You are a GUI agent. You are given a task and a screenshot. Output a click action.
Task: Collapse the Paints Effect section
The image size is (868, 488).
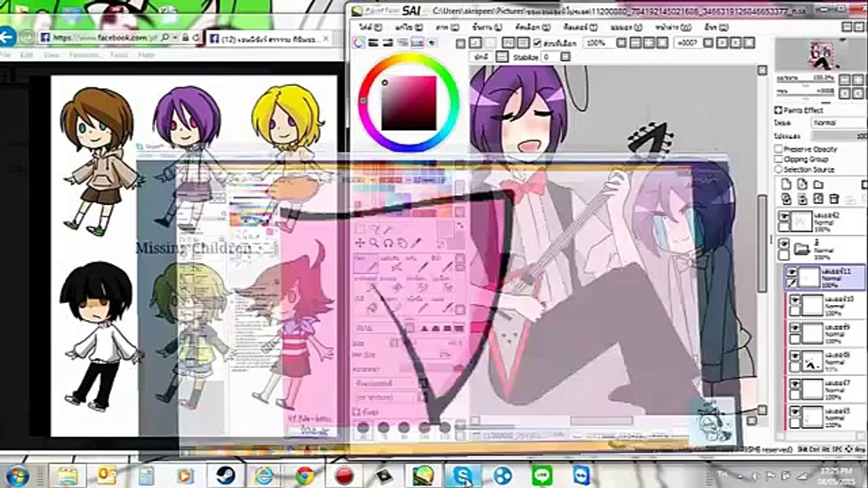(x=778, y=110)
